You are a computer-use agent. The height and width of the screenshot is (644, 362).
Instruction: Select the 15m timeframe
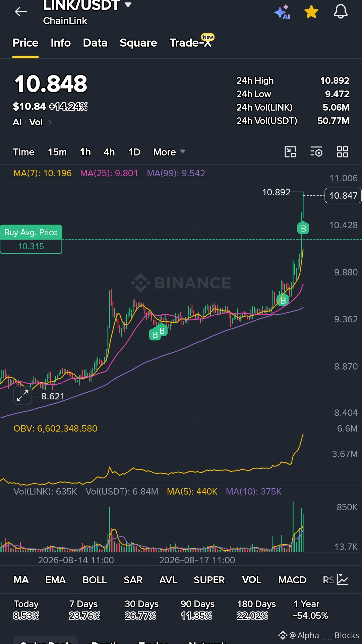[57, 152]
